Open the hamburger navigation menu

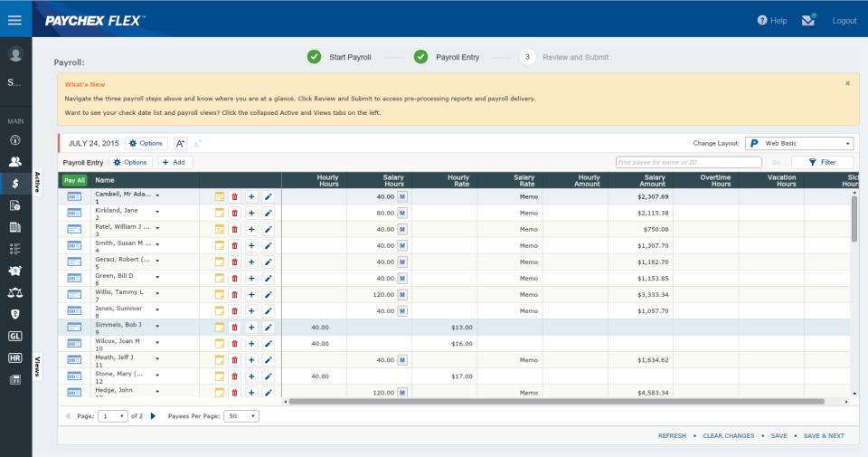pos(14,20)
